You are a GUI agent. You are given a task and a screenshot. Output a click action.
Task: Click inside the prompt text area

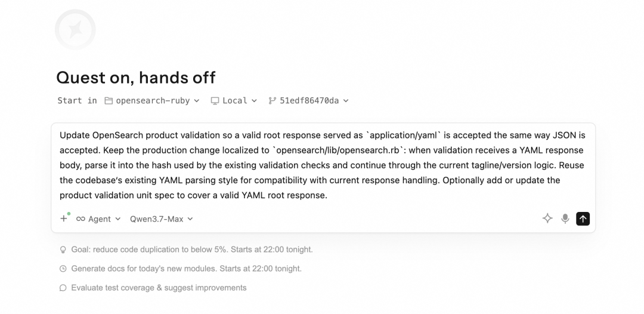[x=323, y=165]
